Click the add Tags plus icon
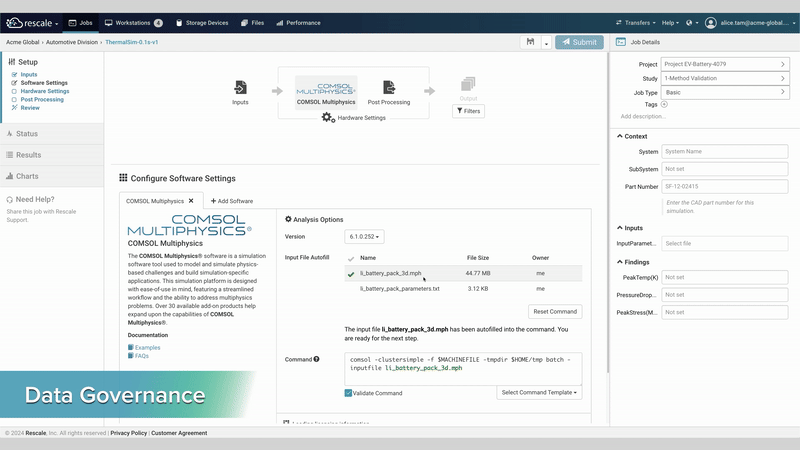 (664, 104)
